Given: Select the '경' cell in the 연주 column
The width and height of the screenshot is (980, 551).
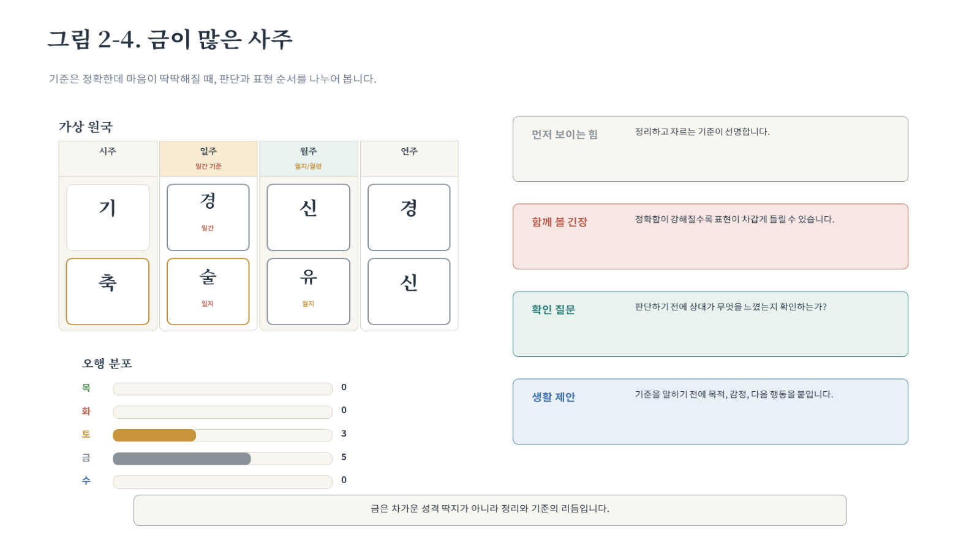Looking at the screenshot, I should (409, 217).
